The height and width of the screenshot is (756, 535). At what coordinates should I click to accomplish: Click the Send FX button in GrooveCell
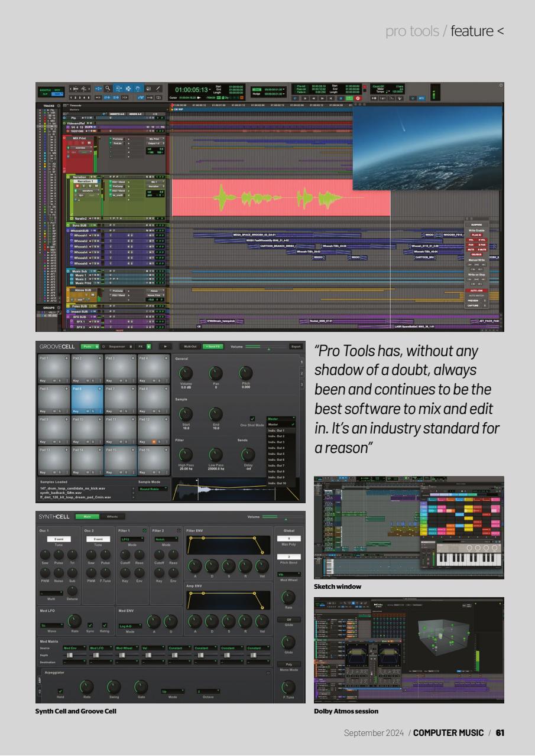214,347
